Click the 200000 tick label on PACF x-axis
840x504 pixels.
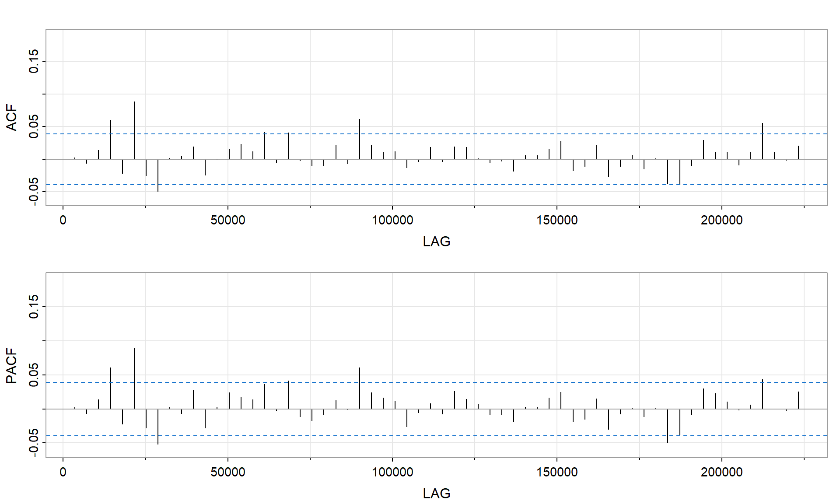coord(721,472)
